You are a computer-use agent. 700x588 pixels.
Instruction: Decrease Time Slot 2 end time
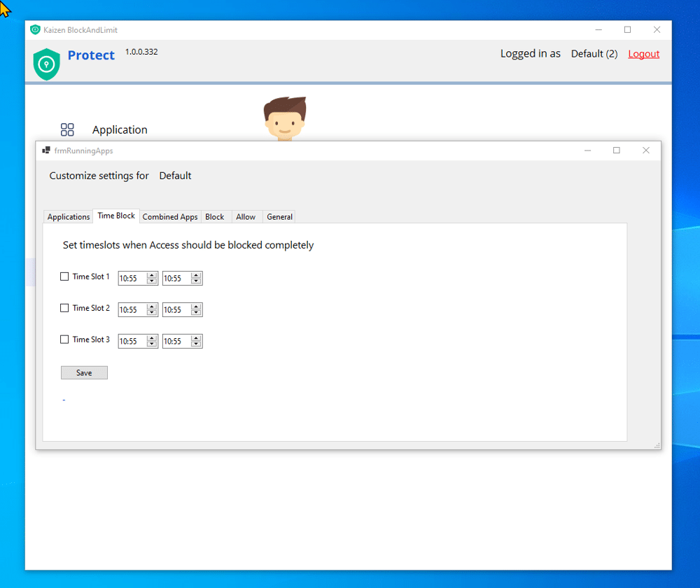tap(196, 313)
